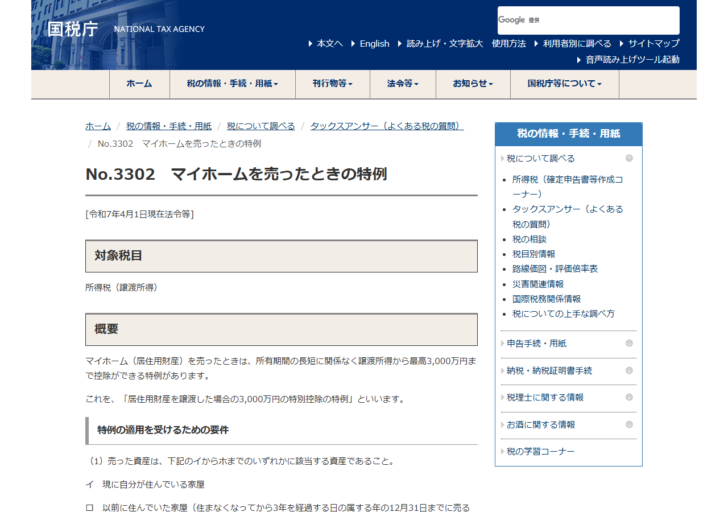Screen dimensions: 728x512
Task: Click the date note 令和7年4月1日現在法令等
Action: (x=140, y=214)
